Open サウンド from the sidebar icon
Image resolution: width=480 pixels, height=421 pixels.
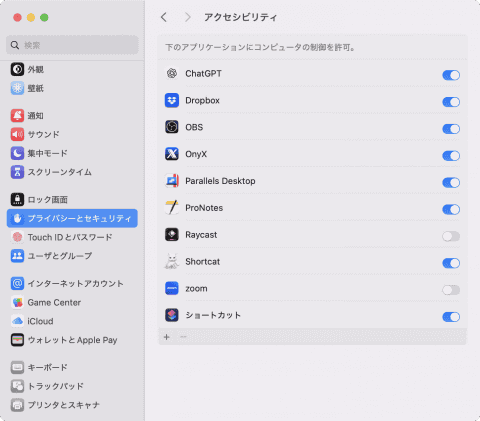pos(17,134)
